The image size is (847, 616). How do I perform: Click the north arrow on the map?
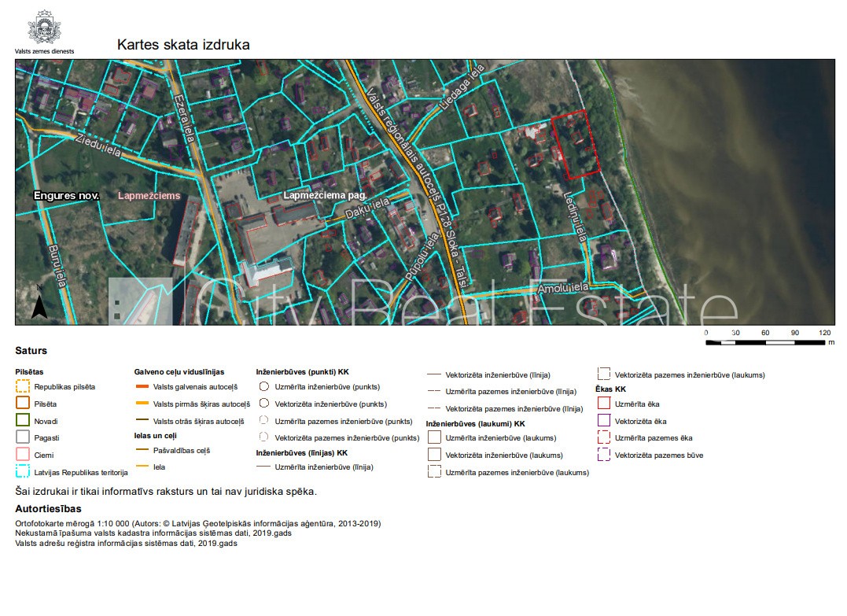point(39,304)
